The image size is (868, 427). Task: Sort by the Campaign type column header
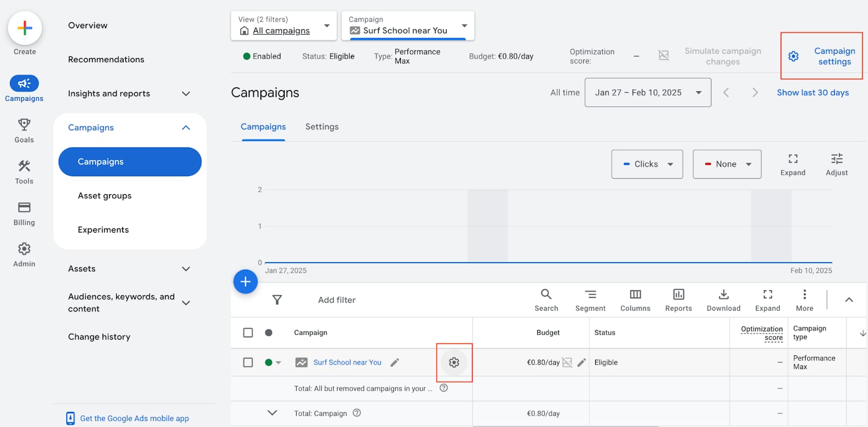click(x=810, y=333)
